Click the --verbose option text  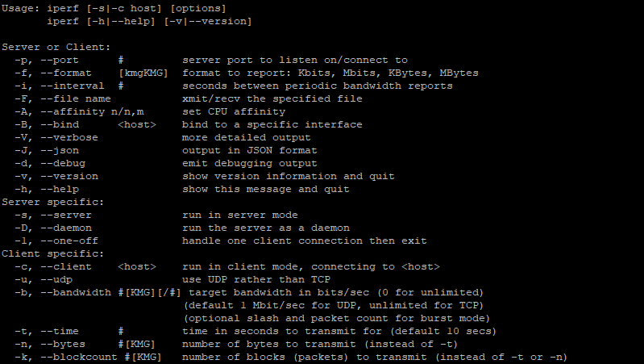[x=69, y=137]
